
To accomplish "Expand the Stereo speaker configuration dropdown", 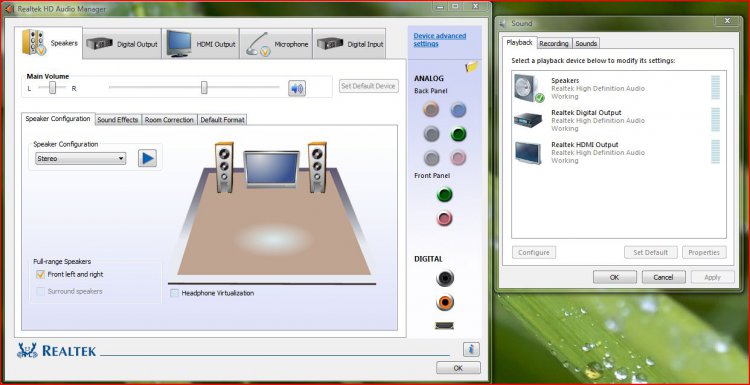I will coord(81,158).
